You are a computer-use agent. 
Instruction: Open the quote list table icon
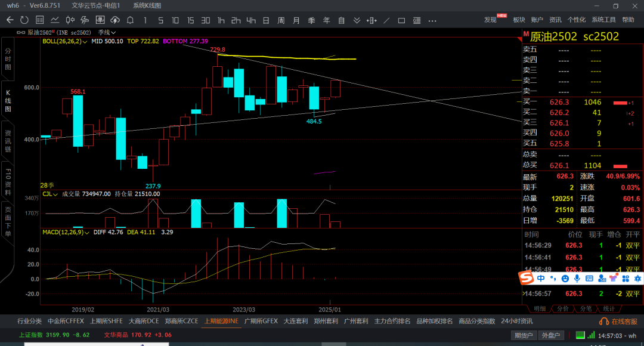pos(40,20)
